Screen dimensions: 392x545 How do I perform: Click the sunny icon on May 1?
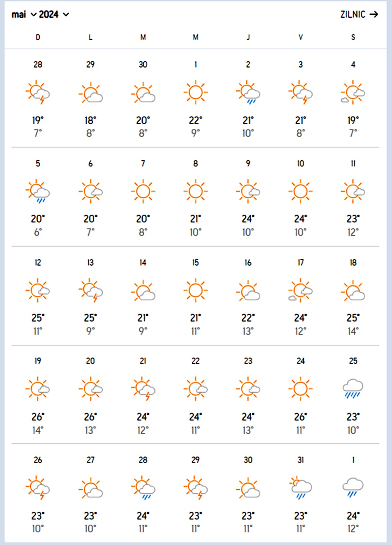point(196,92)
